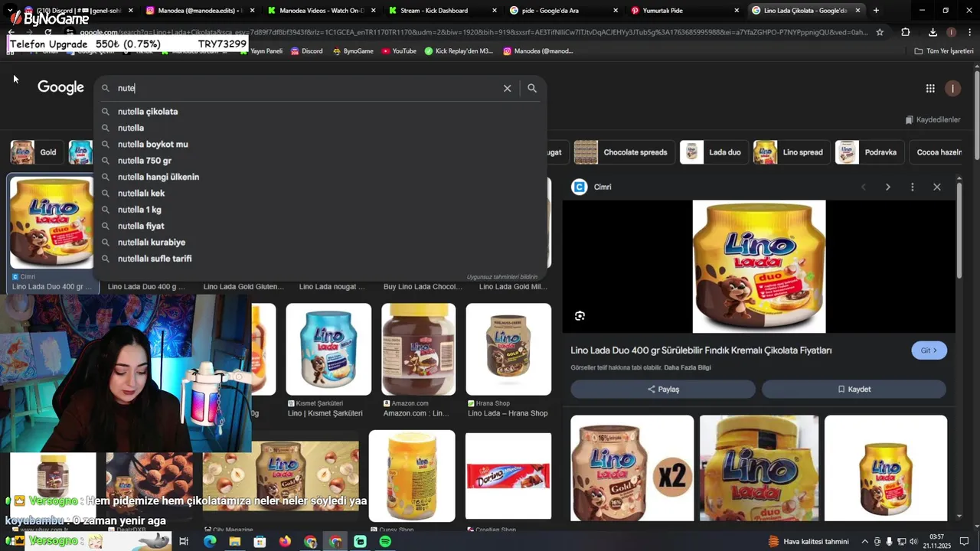
Task: Select the 'Chocolate spreads' filter chip
Action: 624,152
